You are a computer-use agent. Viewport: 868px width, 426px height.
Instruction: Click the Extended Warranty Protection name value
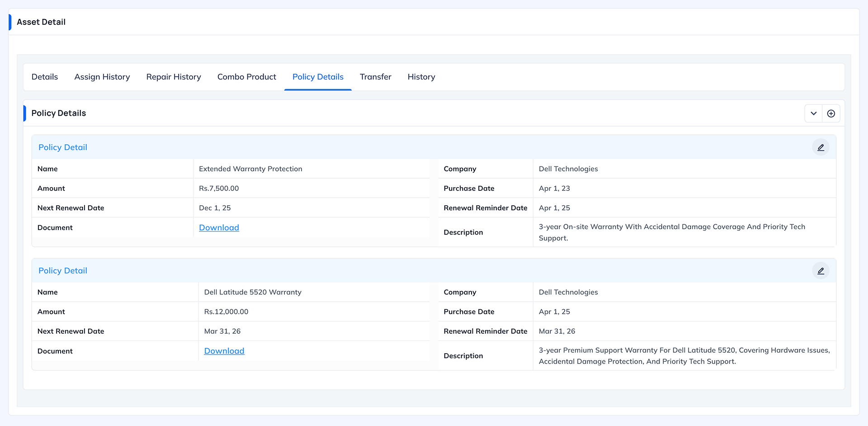250,169
